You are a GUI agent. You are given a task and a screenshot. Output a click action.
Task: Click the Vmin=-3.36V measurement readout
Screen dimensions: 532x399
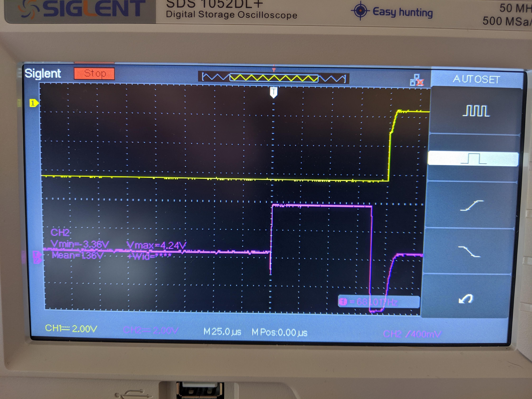click(x=80, y=244)
